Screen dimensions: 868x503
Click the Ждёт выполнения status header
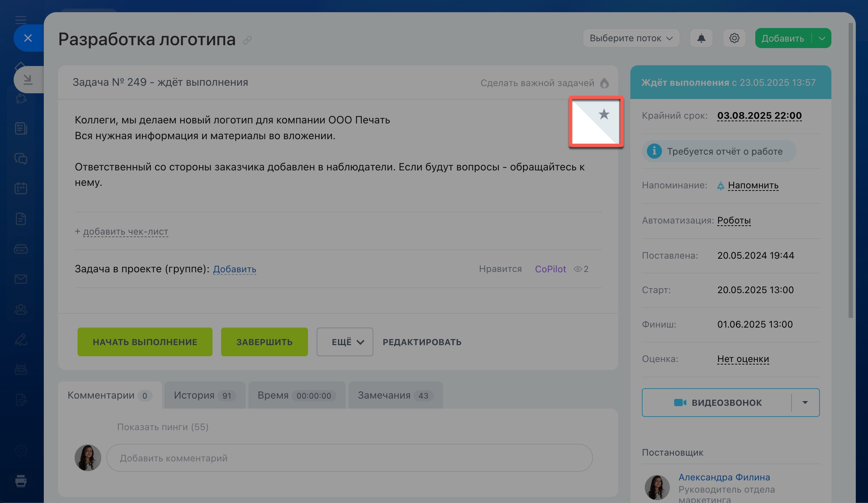731,83
